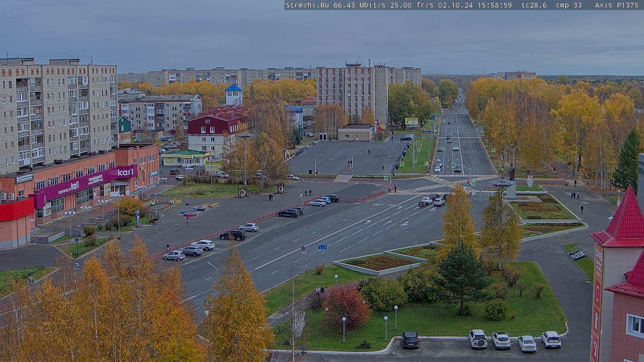This screenshot has width=644, height=362.
Task: Click the "15:58:59" timestamp
Action: click(495, 5)
